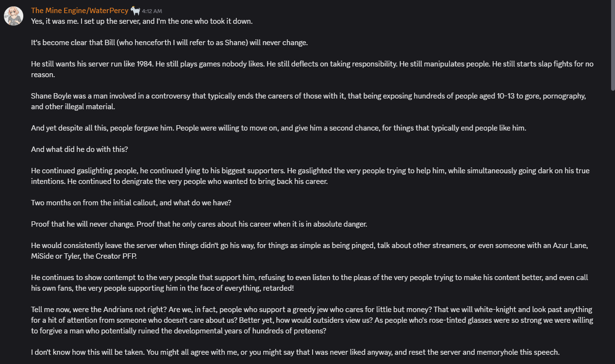The width and height of the screenshot is (615, 364).
Task: Click the line starting "Yes, it was me"
Action: [142, 21]
